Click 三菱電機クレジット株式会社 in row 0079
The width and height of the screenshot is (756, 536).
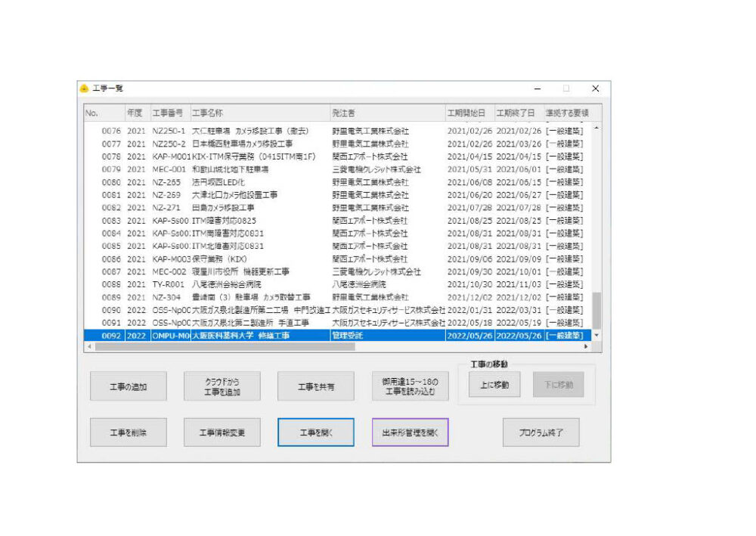[x=376, y=169]
